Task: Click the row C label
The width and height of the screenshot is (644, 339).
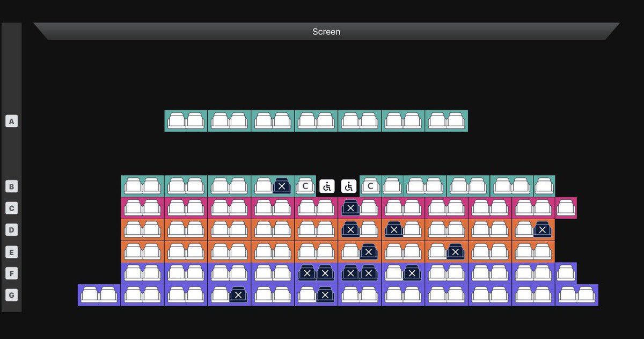Action: (x=12, y=208)
